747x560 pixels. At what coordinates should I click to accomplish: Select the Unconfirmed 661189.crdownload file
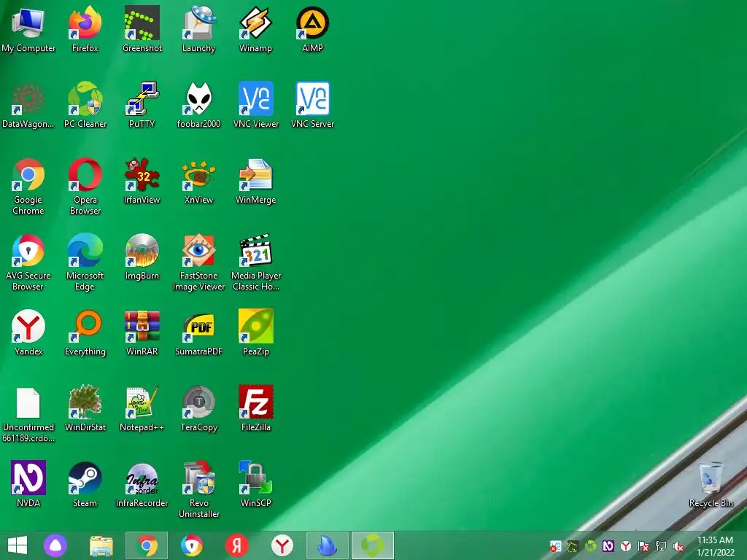point(28,414)
